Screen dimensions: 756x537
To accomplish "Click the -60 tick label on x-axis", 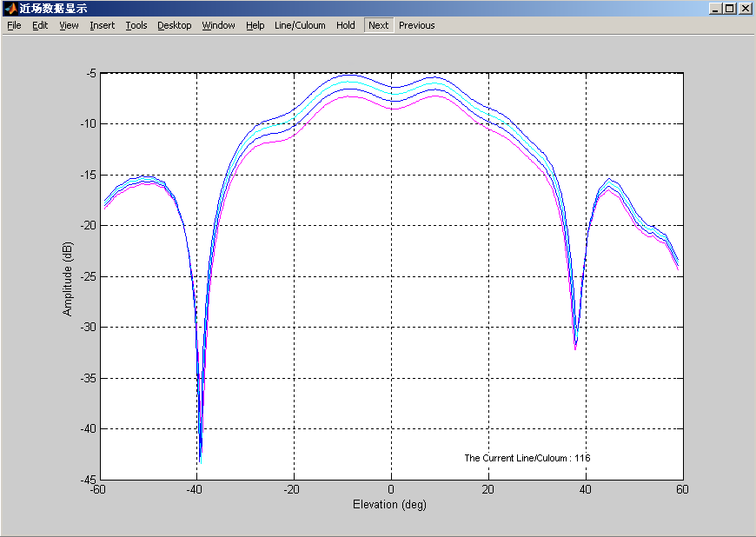I will tap(98, 489).
